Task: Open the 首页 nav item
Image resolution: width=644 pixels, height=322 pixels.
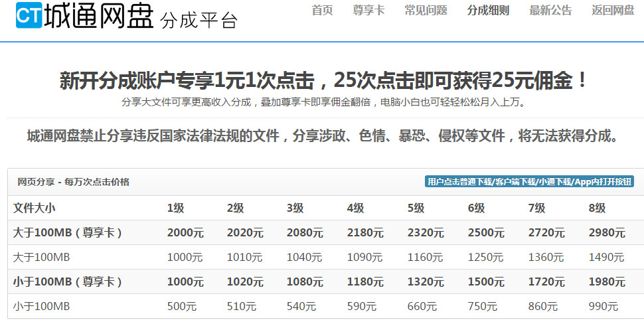Action: coord(323,10)
